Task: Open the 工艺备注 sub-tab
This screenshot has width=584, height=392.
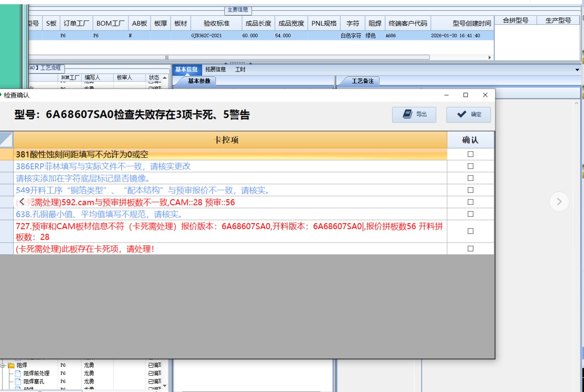Action: 363,81
